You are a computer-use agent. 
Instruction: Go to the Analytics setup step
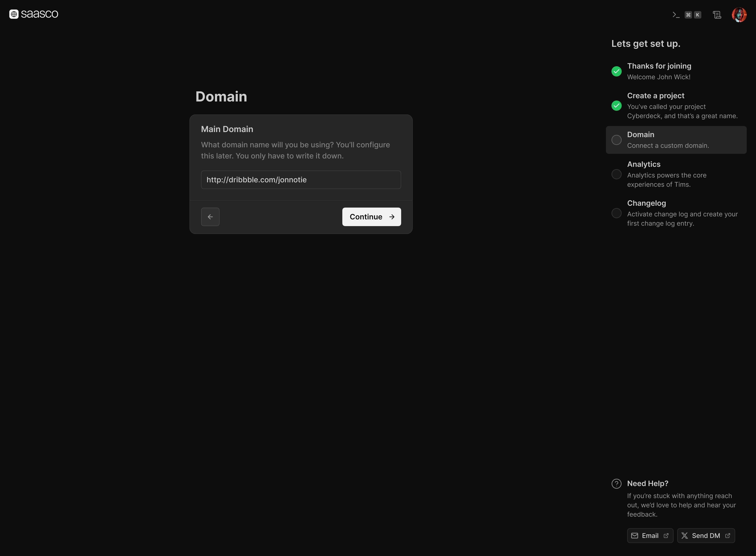[x=676, y=174]
